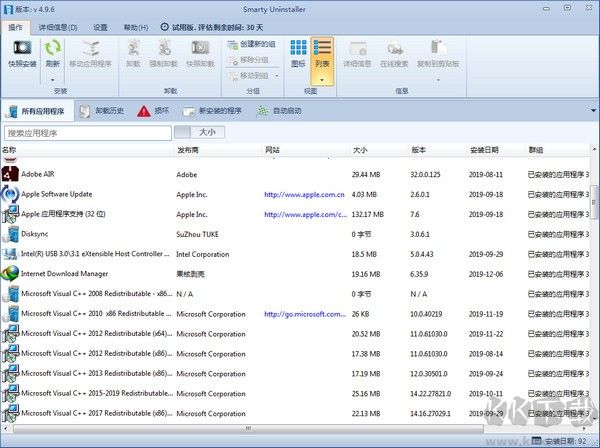600x448 pixels.
Task: Click the Internet Download Manager icon
Action: [10, 273]
